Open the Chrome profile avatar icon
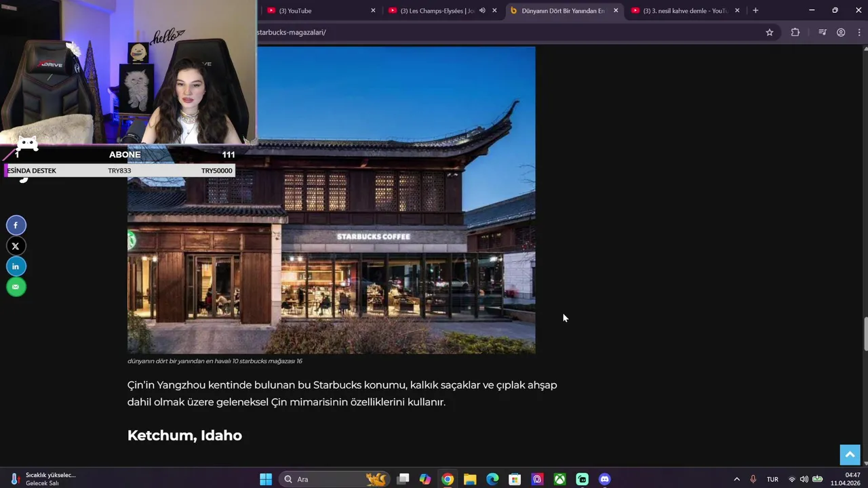 click(841, 32)
